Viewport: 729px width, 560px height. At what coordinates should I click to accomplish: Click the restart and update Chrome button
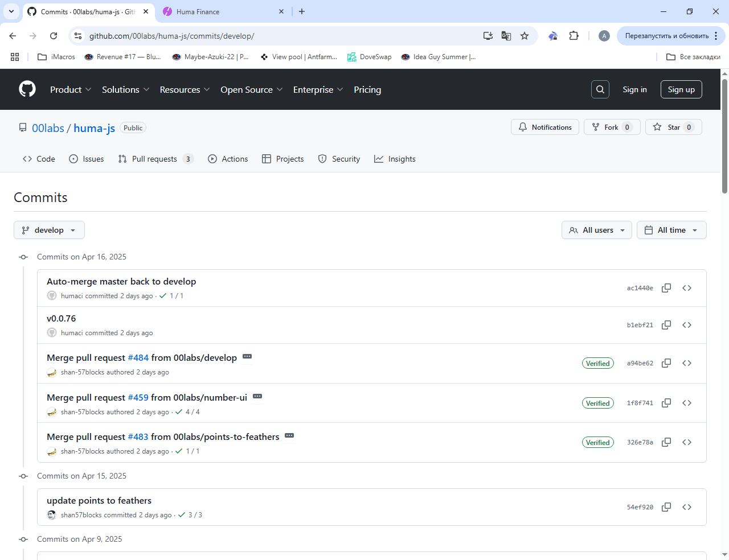coord(671,36)
